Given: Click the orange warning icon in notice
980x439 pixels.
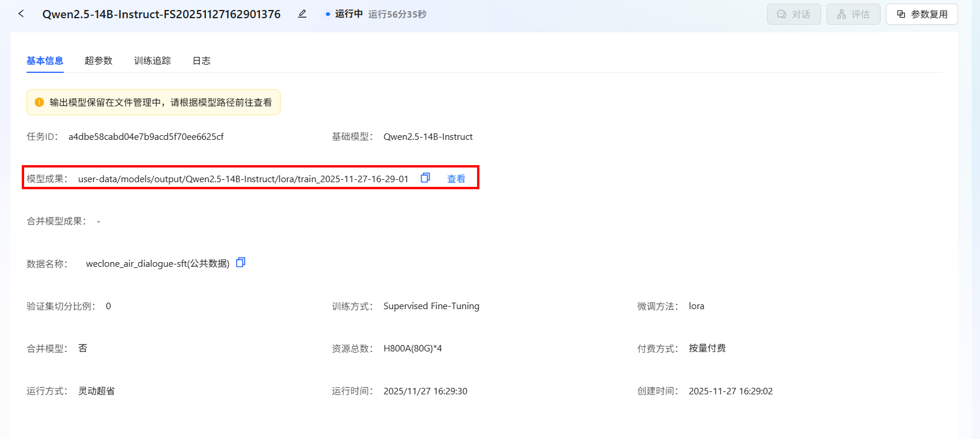Looking at the screenshot, I should coord(39,102).
